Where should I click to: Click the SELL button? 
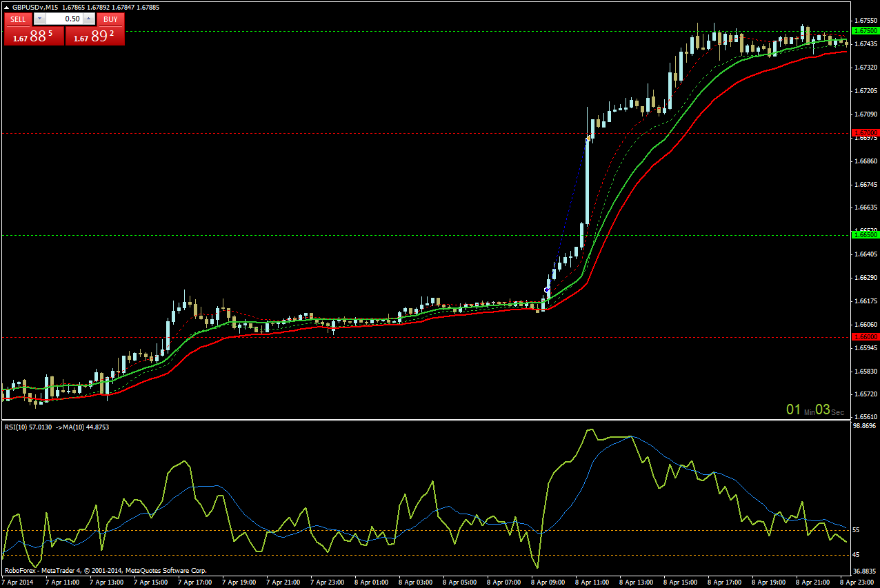click(x=19, y=19)
